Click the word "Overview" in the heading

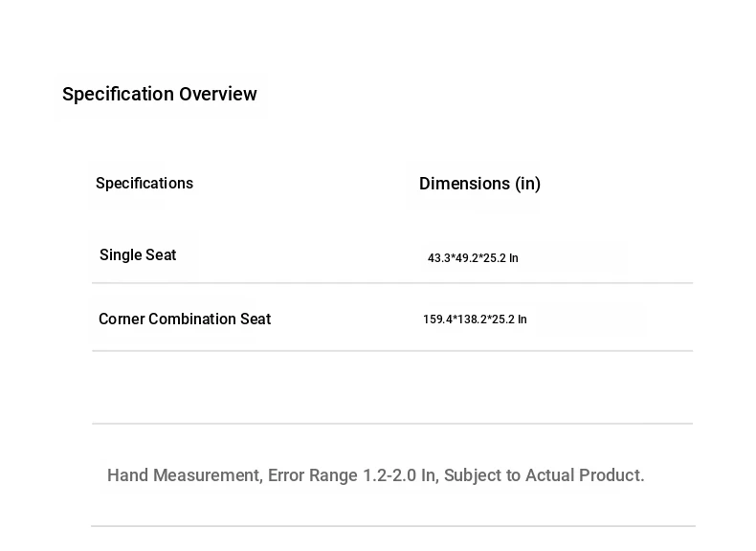[218, 94]
